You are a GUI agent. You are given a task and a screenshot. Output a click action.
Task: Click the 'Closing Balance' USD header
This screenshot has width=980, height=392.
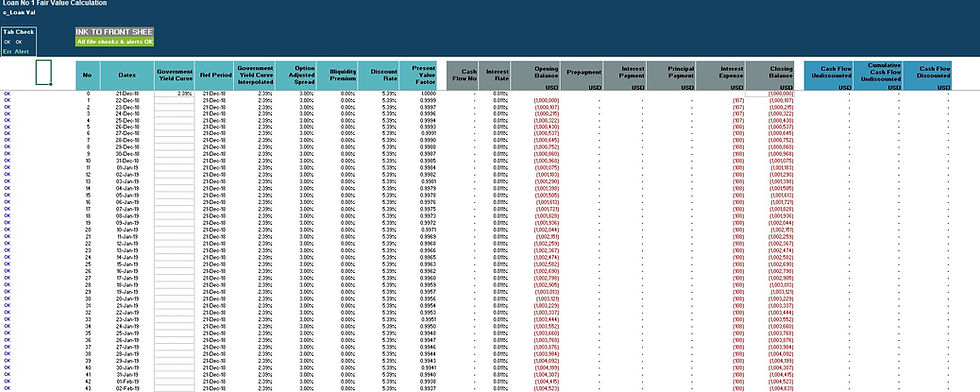770,76
